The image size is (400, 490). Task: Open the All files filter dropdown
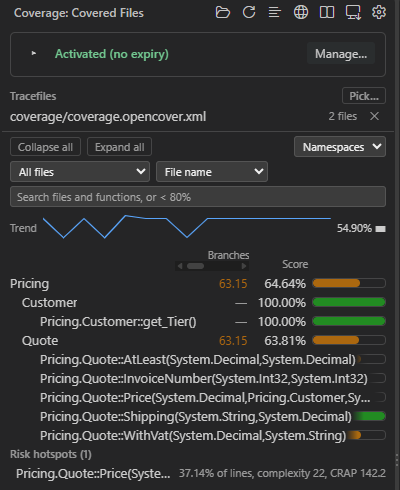pyautogui.click(x=80, y=172)
